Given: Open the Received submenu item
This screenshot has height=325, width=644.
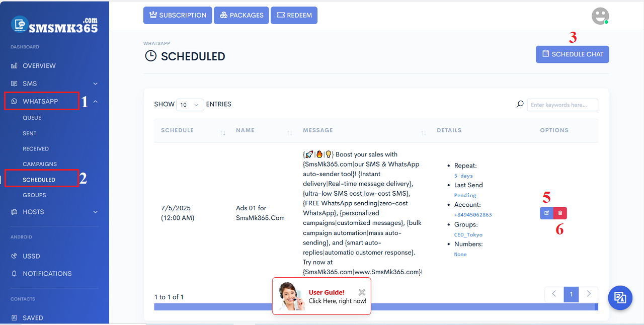Looking at the screenshot, I should [x=36, y=149].
